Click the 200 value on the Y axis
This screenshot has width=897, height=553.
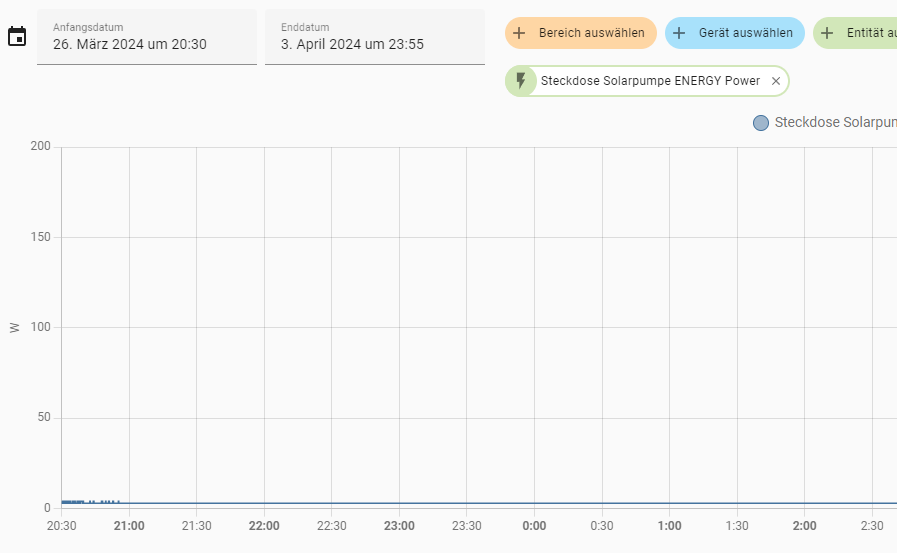pyautogui.click(x=40, y=147)
